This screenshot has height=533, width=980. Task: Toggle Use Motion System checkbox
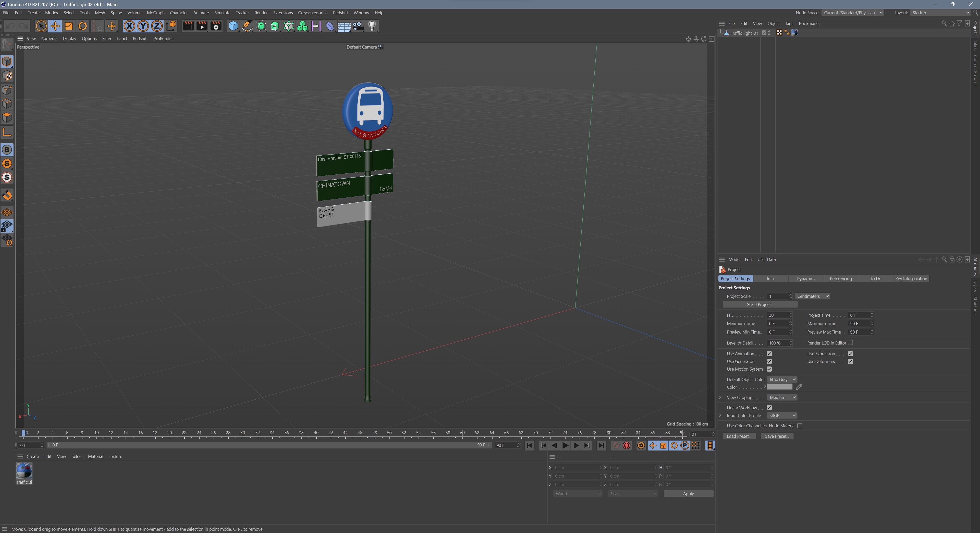(x=769, y=369)
